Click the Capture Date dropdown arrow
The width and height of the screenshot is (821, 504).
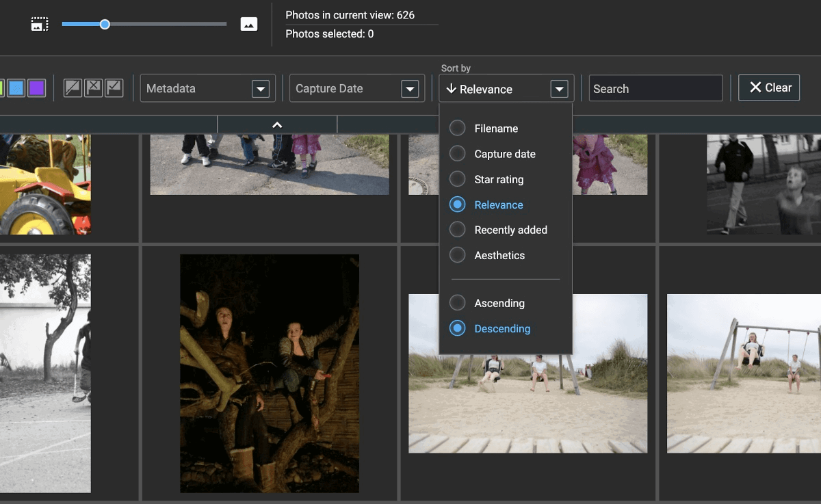[x=409, y=89]
